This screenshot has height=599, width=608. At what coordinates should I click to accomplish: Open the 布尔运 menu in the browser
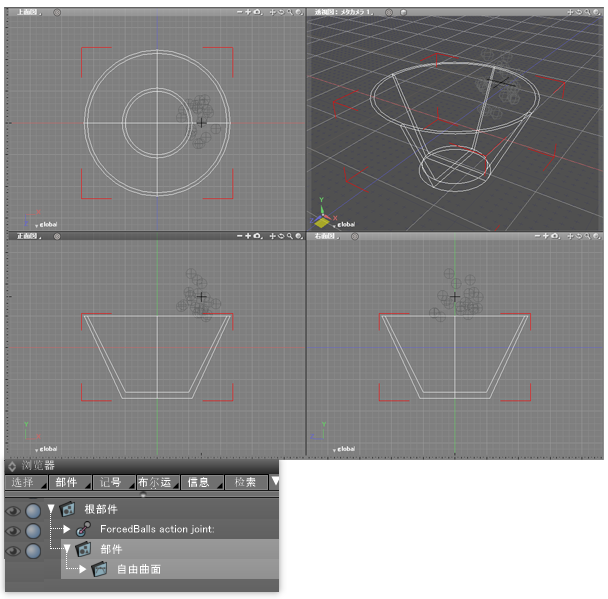pyautogui.click(x=158, y=482)
